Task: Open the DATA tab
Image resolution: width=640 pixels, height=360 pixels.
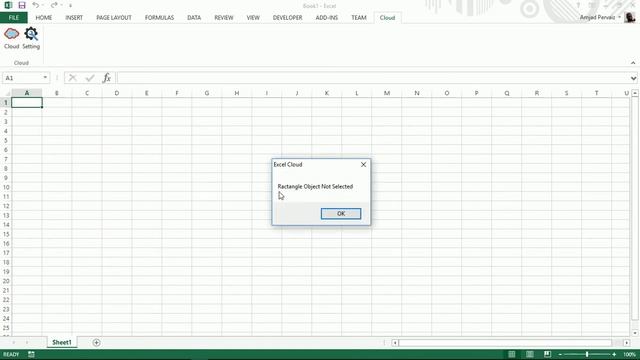Action: click(x=194, y=18)
